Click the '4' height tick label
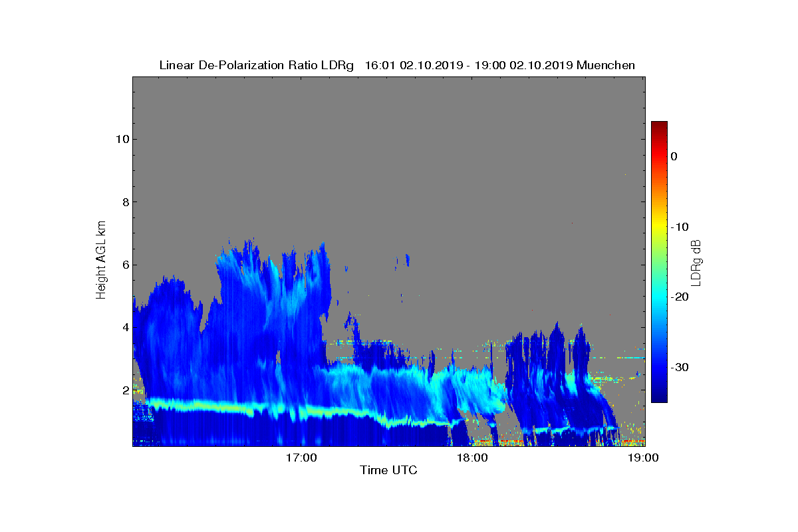This screenshot has height=532, width=798. pyautogui.click(x=124, y=327)
